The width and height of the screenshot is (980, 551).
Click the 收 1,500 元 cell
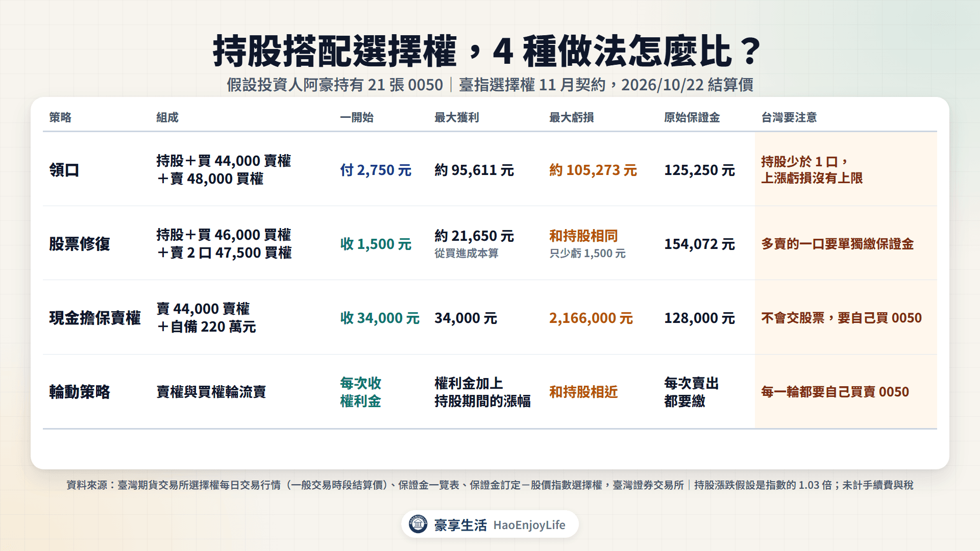(x=376, y=244)
